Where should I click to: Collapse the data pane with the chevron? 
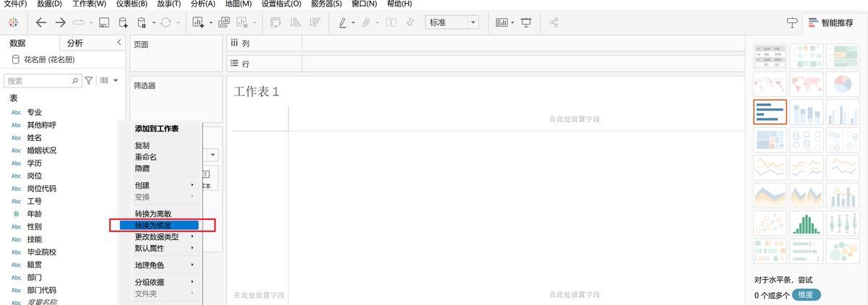pos(119,43)
